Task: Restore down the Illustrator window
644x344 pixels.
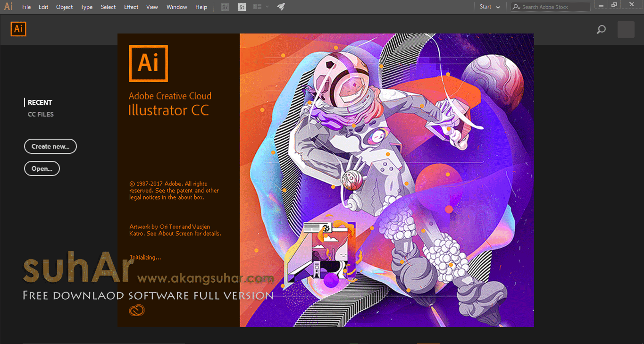Action: [614, 5]
